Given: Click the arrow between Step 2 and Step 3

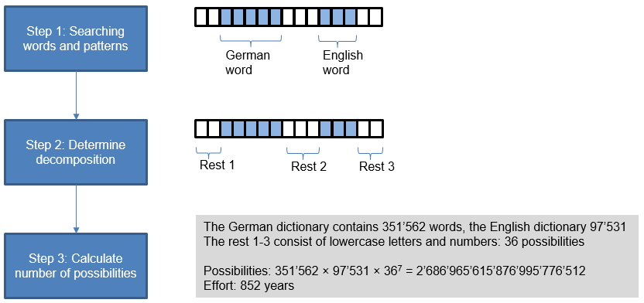Looking at the screenshot, I should [76, 209].
